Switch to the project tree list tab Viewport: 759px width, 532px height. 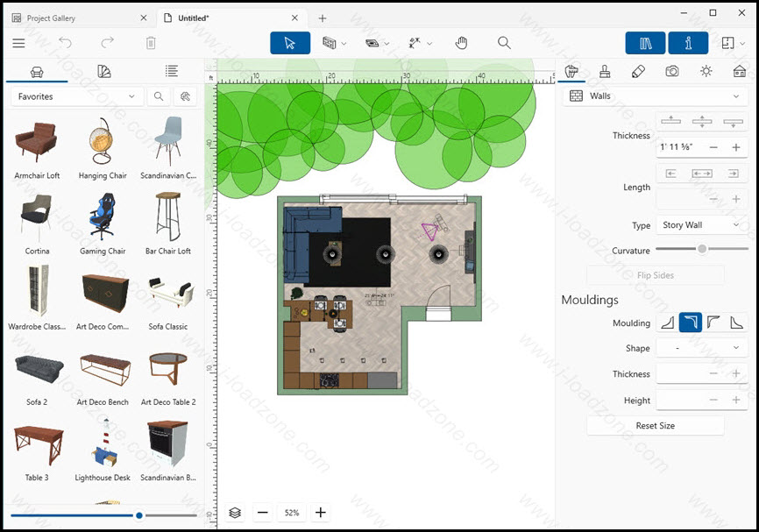click(172, 72)
